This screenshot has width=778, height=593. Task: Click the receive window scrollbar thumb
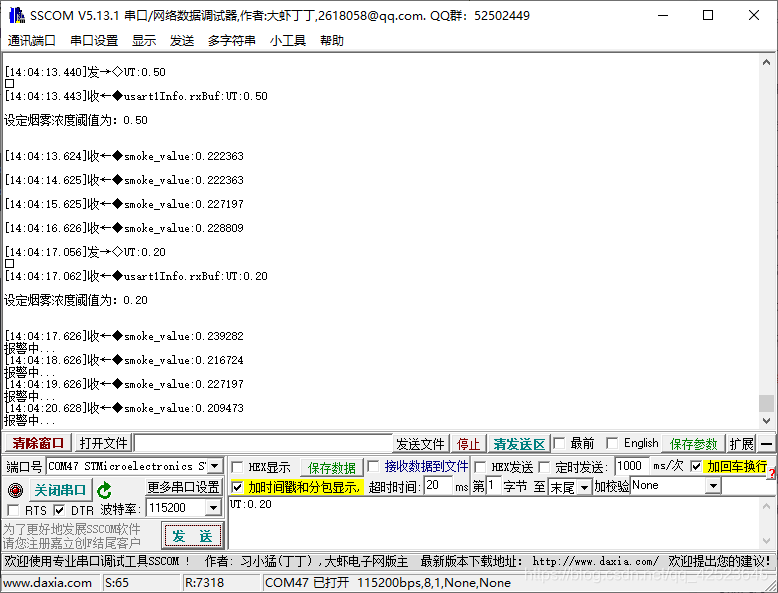[x=766, y=403]
